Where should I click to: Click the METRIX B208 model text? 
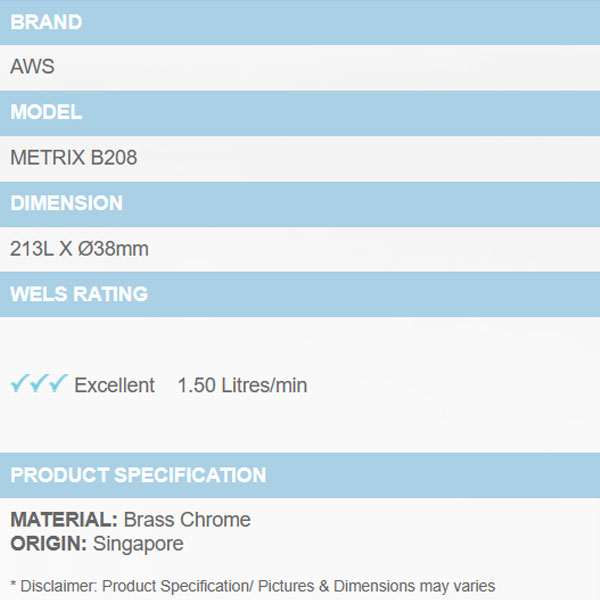click(x=73, y=158)
